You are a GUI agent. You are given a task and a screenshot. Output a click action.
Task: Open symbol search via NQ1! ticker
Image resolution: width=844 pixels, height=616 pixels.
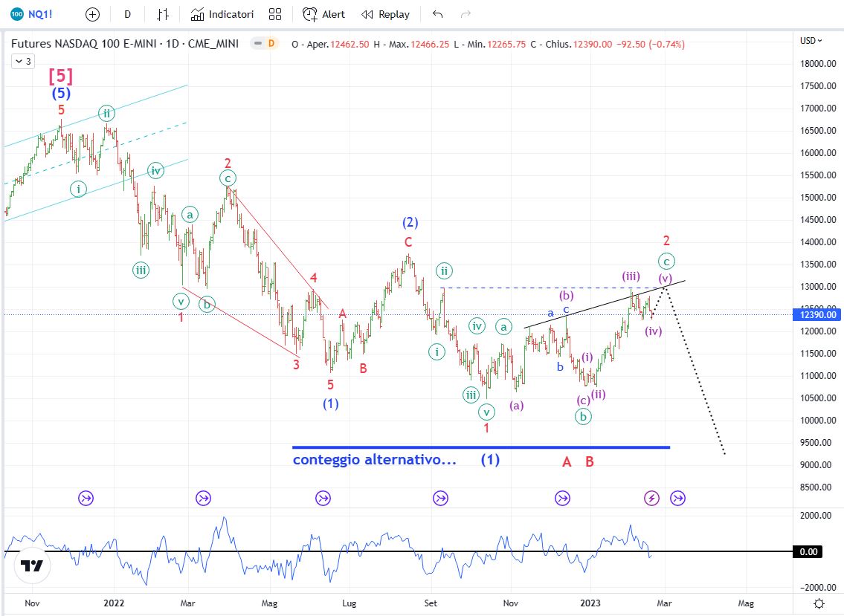click(x=32, y=15)
